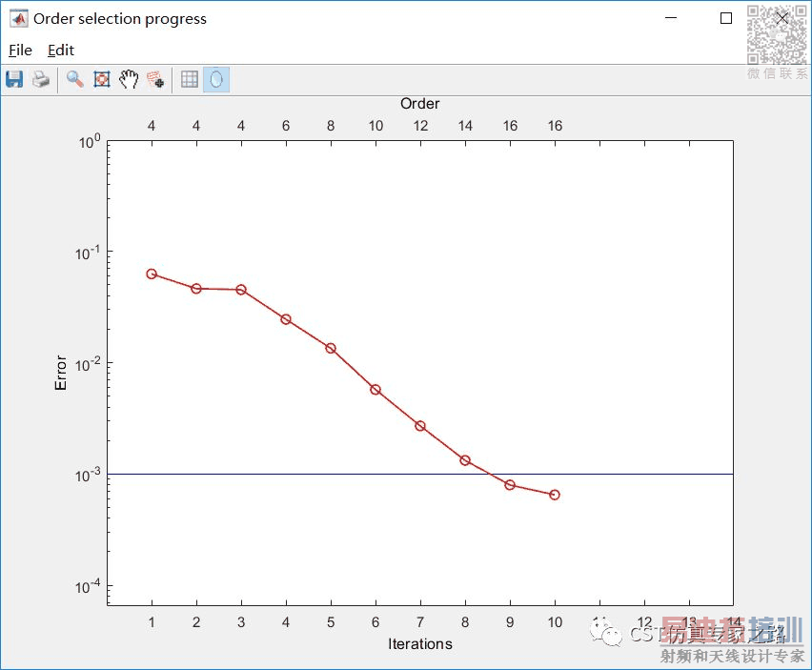Screen dimensions: 812x670
Task: Click the Print figure icon
Action: [41, 79]
